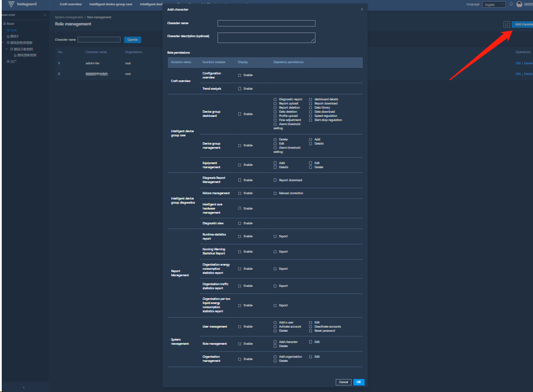The width and height of the screenshot is (533, 392).
Task: Click System management breadcrumb
Action: [69, 17]
